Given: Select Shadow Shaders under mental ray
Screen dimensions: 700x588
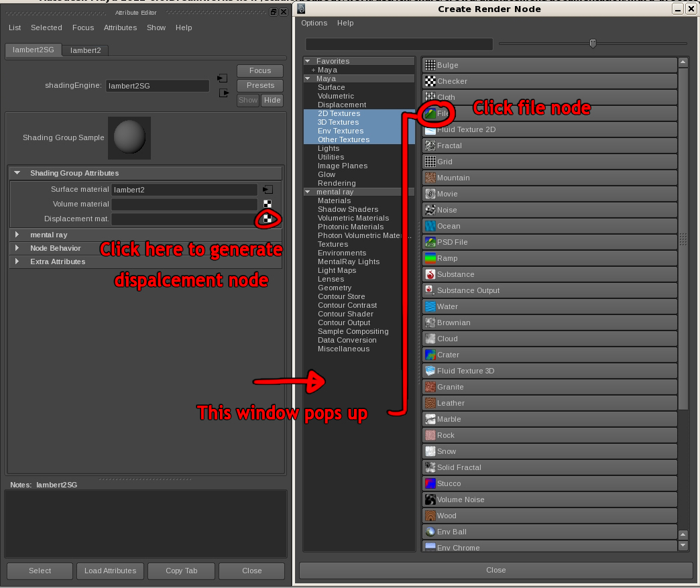Looking at the screenshot, I should coord(348,209).
